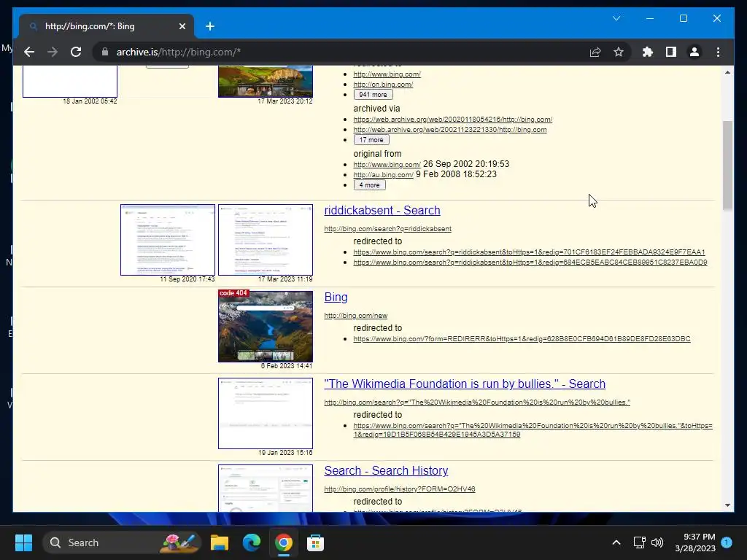Click the page scrollbar down arrow
Screen dimensions: 747x560
727,505
